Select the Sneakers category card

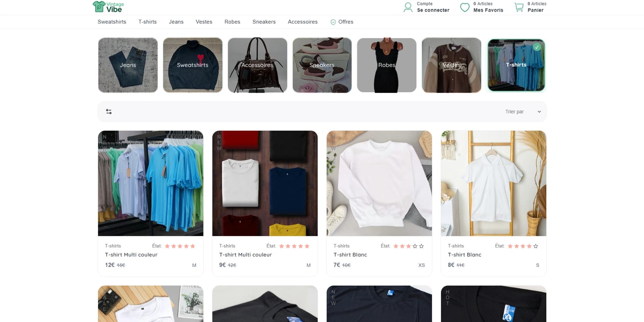point(322,65)
